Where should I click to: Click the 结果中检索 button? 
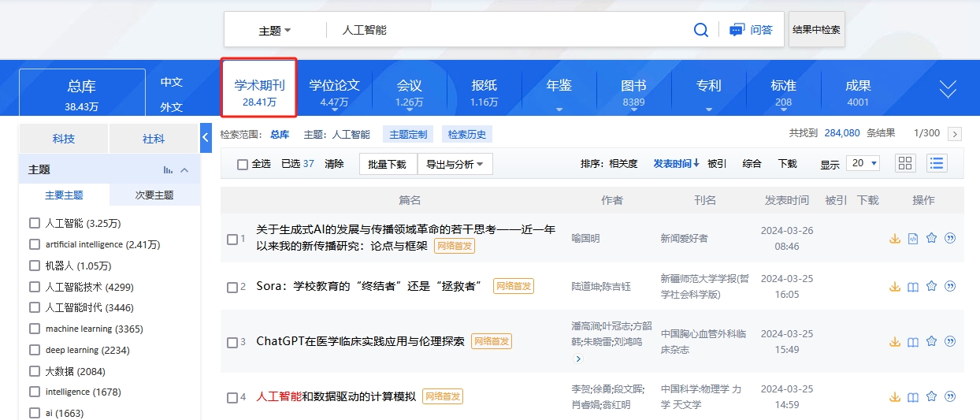(x=816, y=30)
